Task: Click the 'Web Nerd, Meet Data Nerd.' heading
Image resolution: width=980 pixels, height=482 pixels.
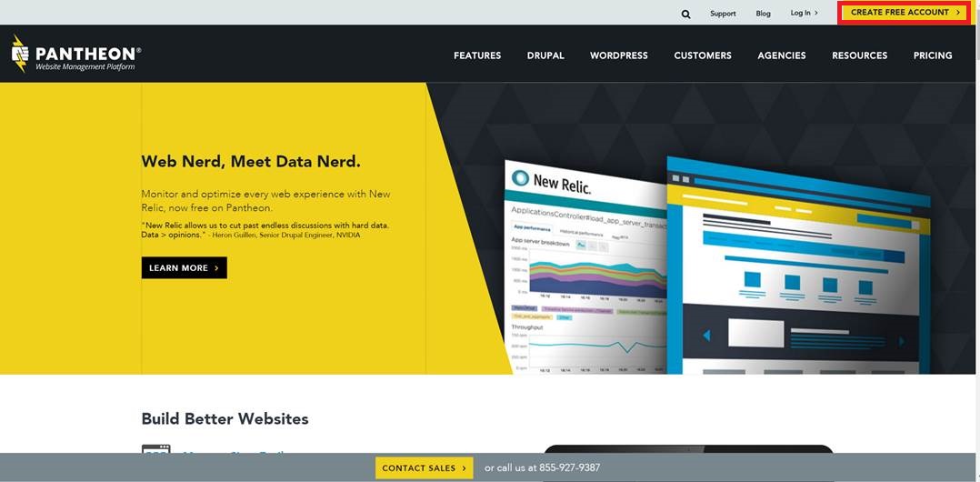Action: point(251,162)
